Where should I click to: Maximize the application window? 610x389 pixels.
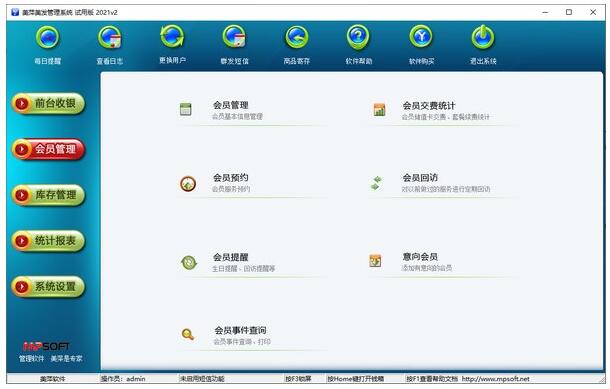(569, 12)
